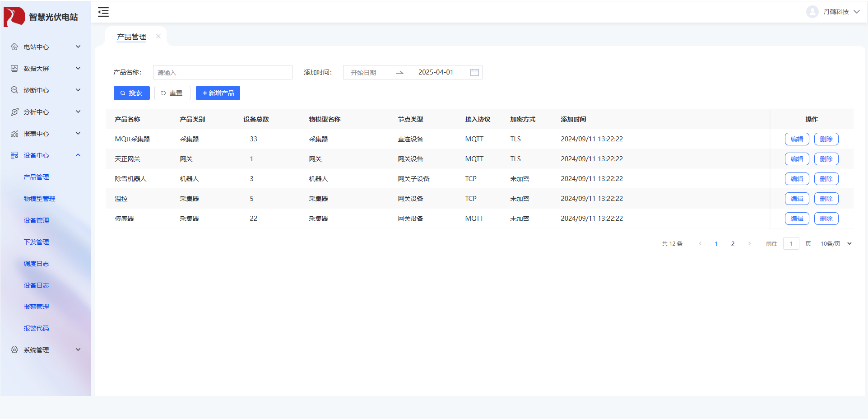Select the 产品管理 page tab

131,37
